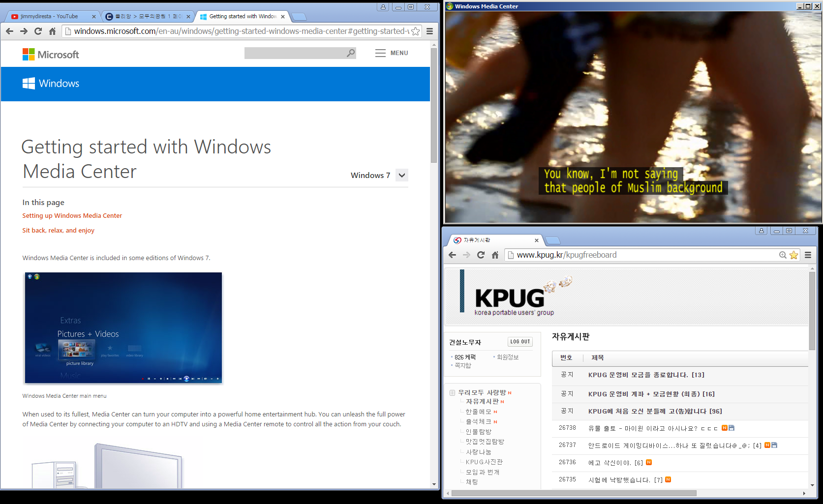Open Sit back, relax, and enjoy link
This screenshot has width=823, height=504.
[58, 230]
